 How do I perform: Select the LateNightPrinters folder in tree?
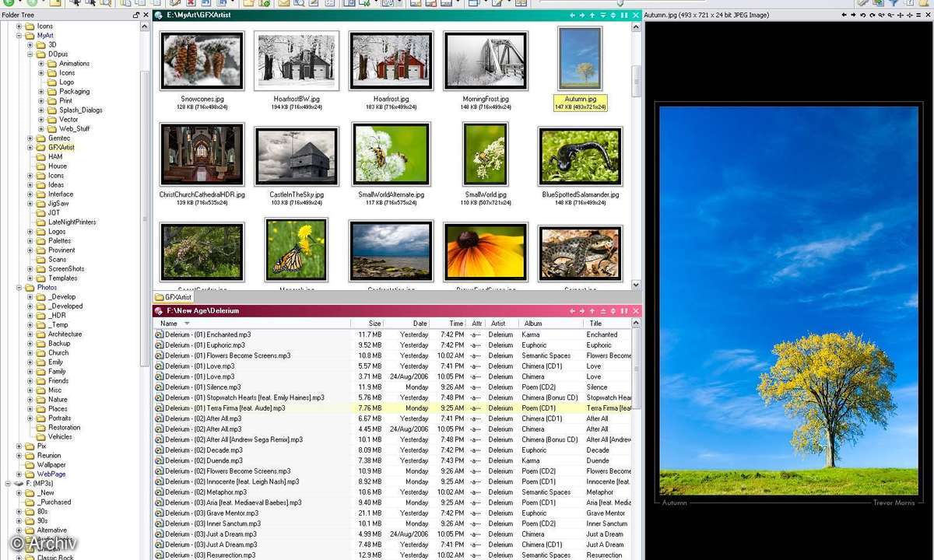pos(72,222)
